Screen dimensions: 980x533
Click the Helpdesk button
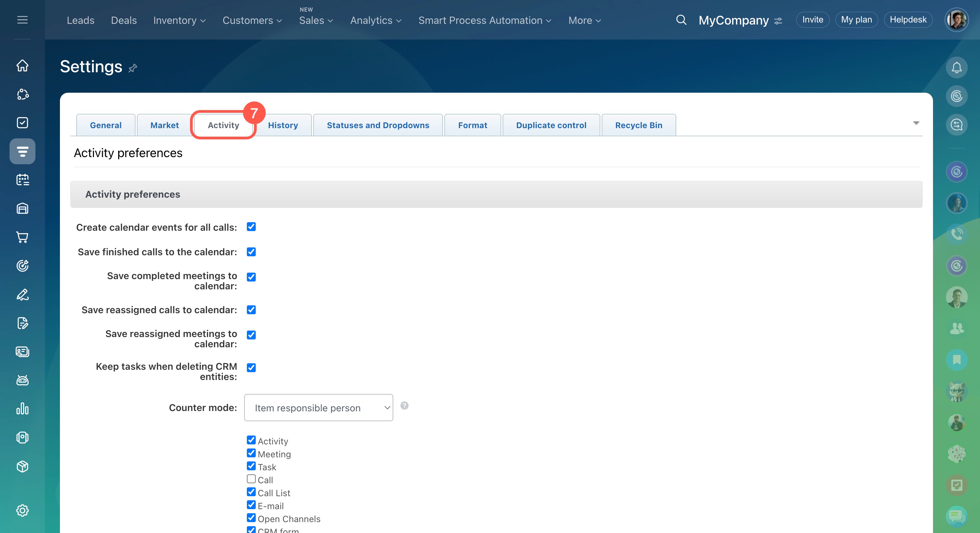point(908,20)
